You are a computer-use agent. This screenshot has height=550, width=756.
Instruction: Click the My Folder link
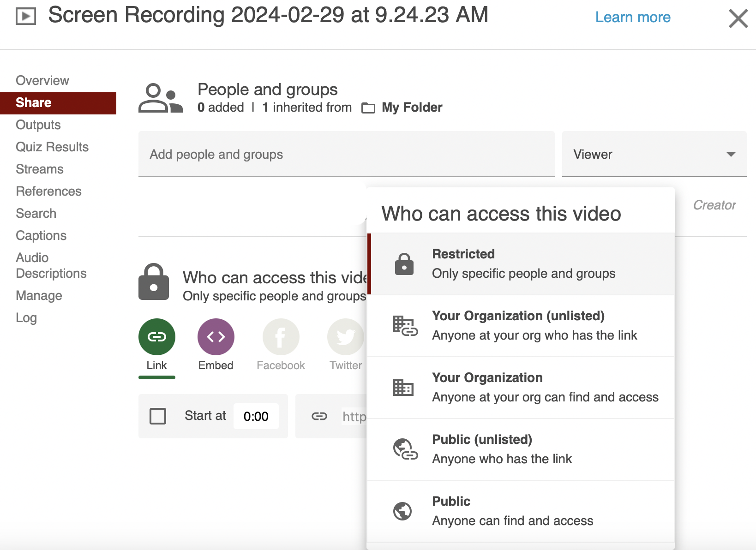click(412, 108)
